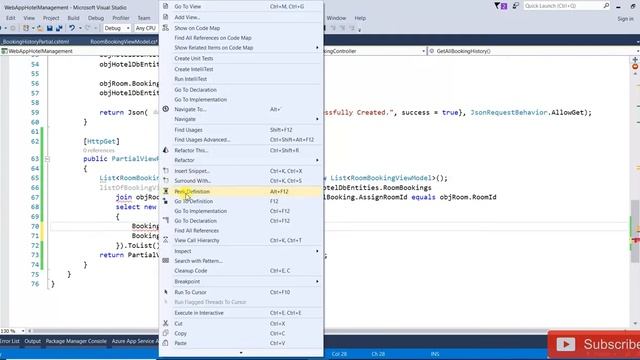Image resolution: width=640 pixels, height=360 pixels.
Task: Click the notifications flag icon
Action: (x=500, y=6)
